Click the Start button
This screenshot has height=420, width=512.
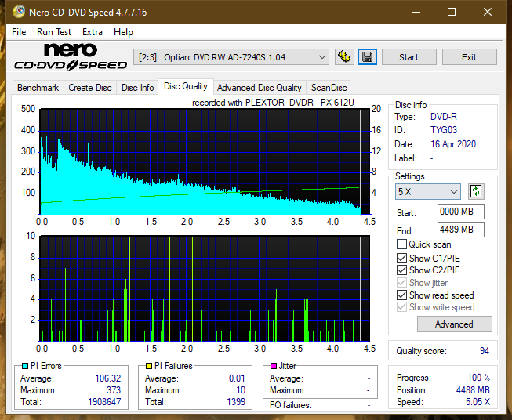pyautogui.click(x=409, y=57)
